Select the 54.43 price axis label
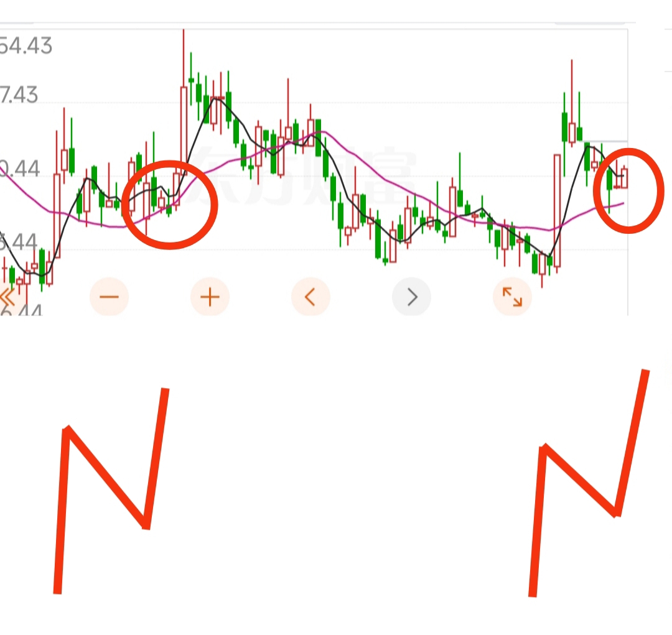672x635 pixels. [x=26, y=45]
